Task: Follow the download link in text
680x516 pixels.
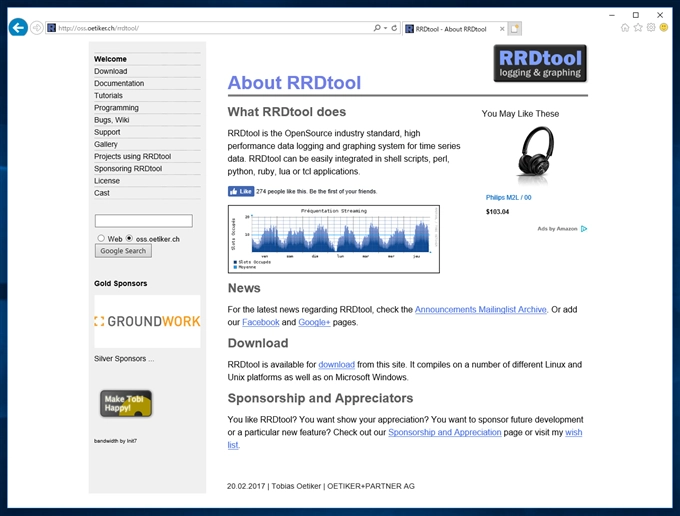Action: click(x=337, y=365)
